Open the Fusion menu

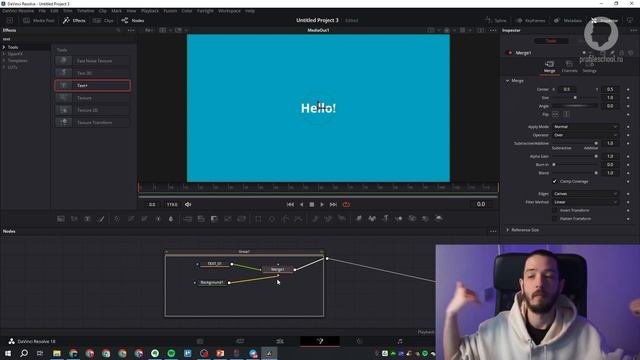click(170, 11)
